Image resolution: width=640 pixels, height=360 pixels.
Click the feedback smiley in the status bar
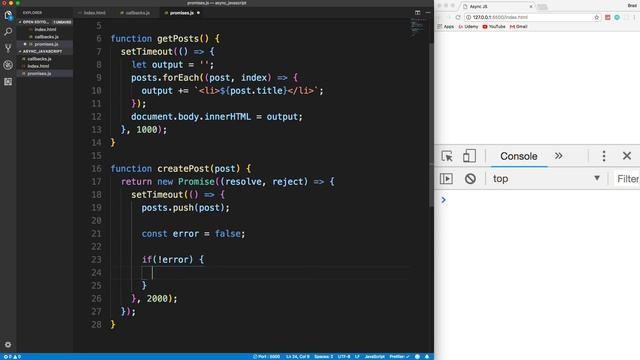417,357
